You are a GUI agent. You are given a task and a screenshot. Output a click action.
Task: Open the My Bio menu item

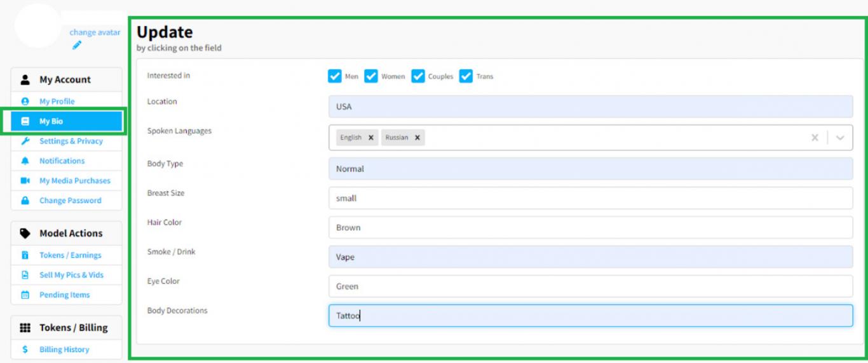(x=67, y=121)
